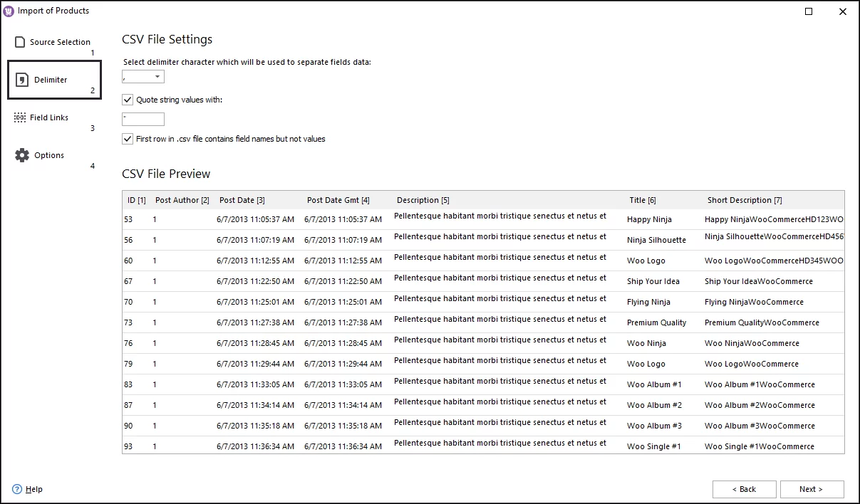The height and width of the screenshot is (504, 860).
Task: Go to the Options step
Action: [x=49, y=154]
